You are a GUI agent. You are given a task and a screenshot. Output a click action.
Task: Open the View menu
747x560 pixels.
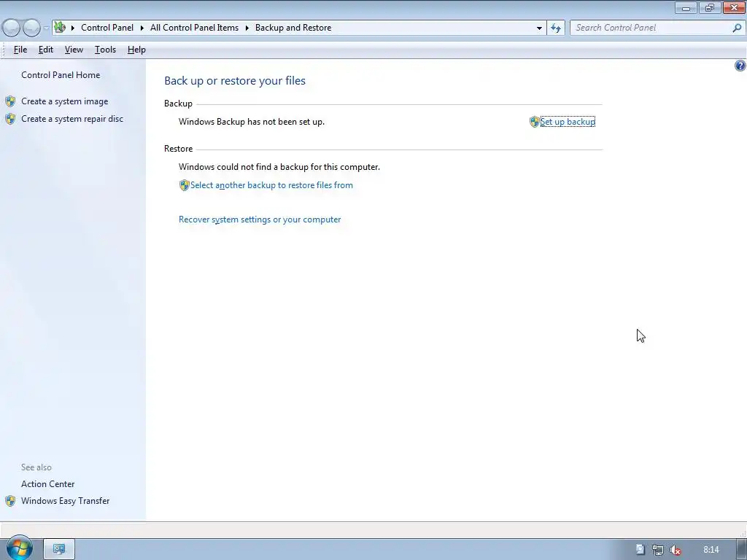point(74,50)
